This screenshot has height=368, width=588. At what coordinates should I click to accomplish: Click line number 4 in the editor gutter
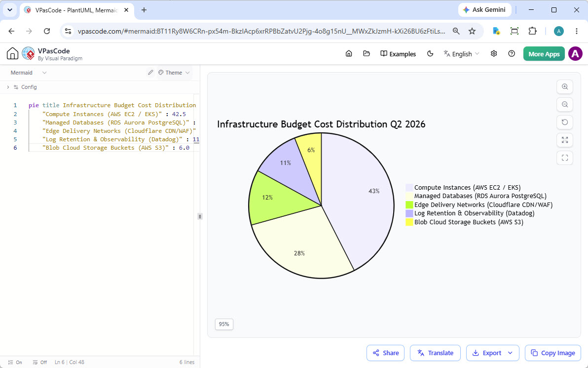tap(15, 131)
